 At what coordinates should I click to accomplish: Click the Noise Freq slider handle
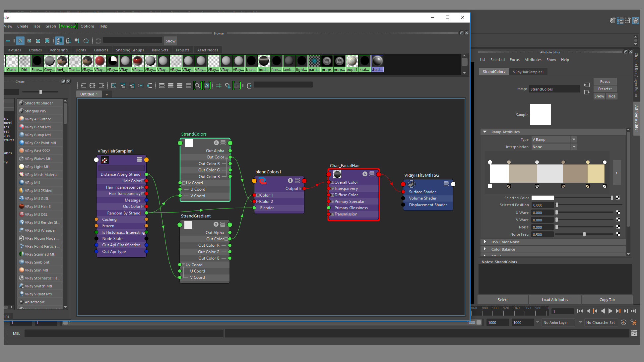[584, 234]
